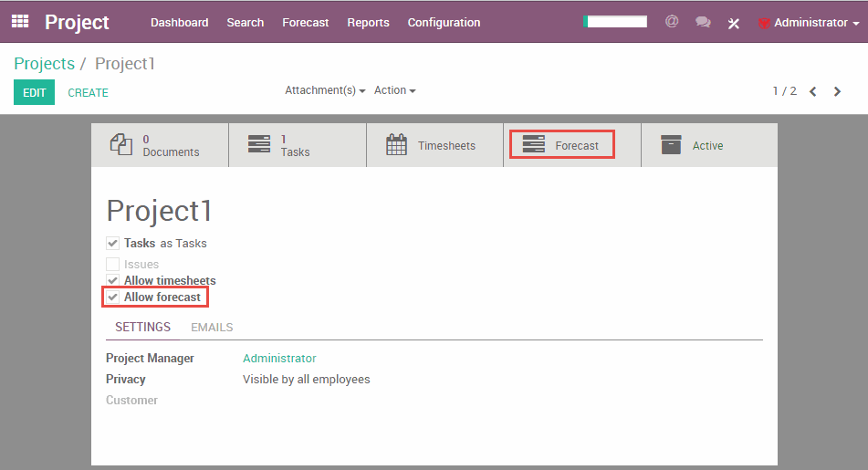868x470 pixels.
Task: Toggle the Tasks checkbox
Action: tap(113, 244)
